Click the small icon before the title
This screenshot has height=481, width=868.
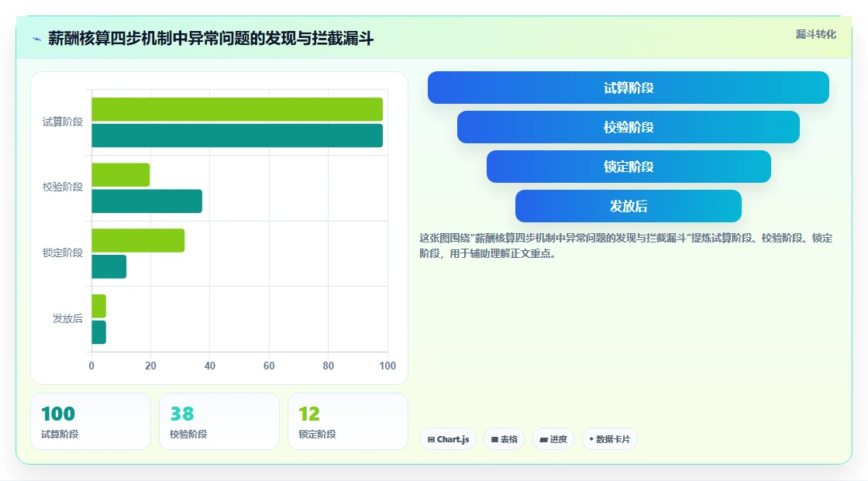point(36,39)
